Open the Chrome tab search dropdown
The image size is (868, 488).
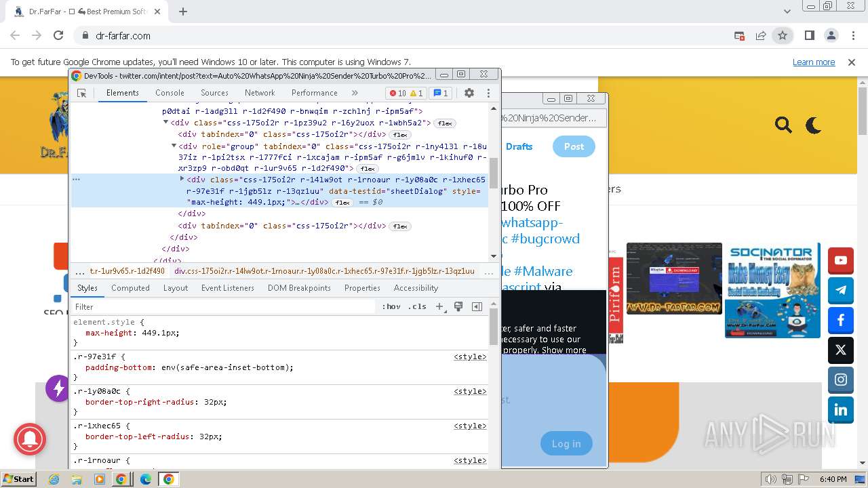coord(787,12)
